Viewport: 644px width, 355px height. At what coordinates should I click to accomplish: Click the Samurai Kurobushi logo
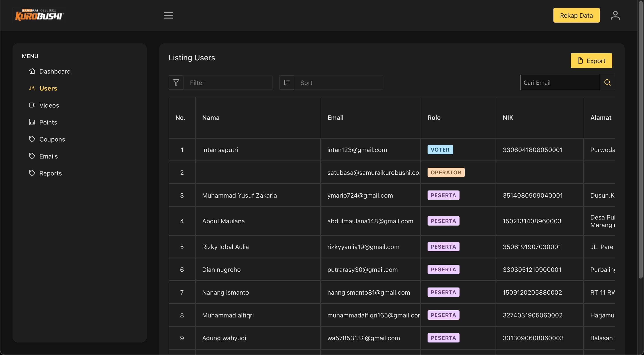pos(40,15)
